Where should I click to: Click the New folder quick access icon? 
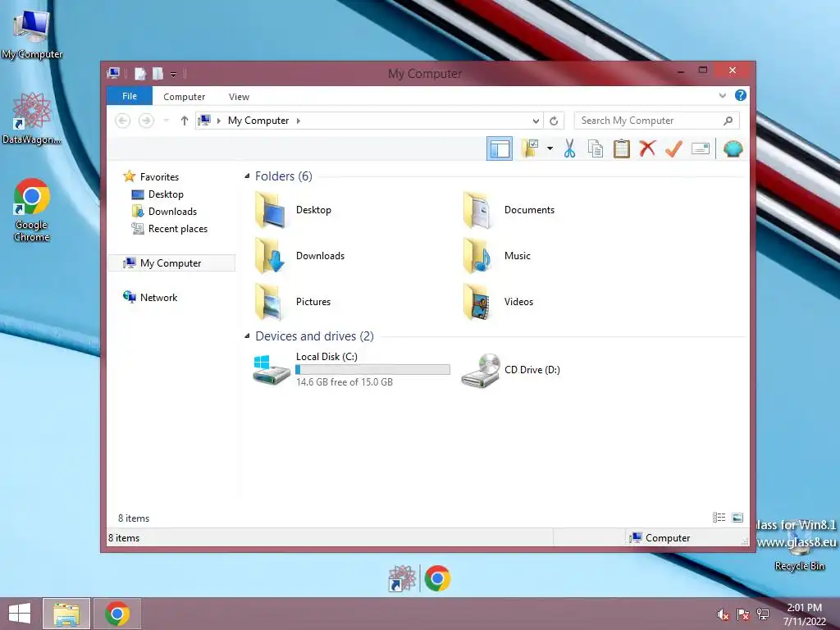click(157, 73)
